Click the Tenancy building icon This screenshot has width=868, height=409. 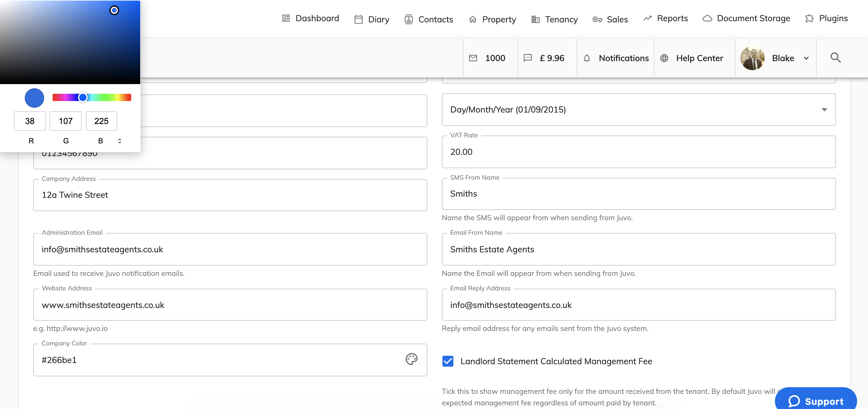(536, 20)
